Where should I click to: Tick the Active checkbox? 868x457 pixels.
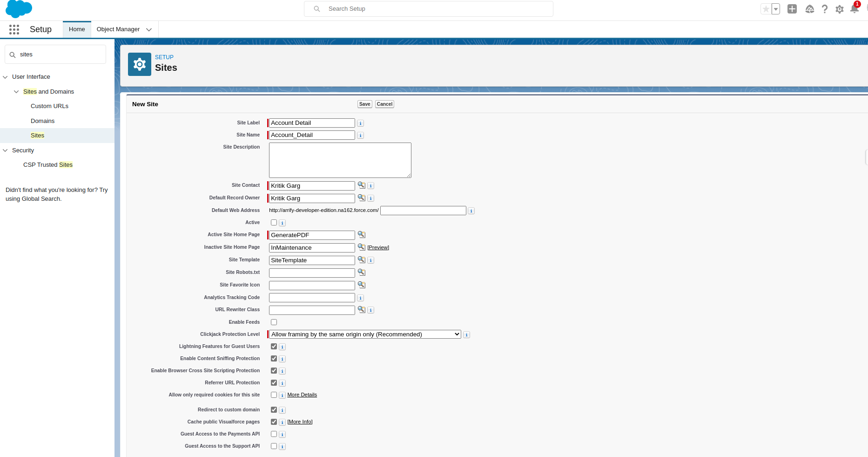pyautogui.click(x=274, y=223)
